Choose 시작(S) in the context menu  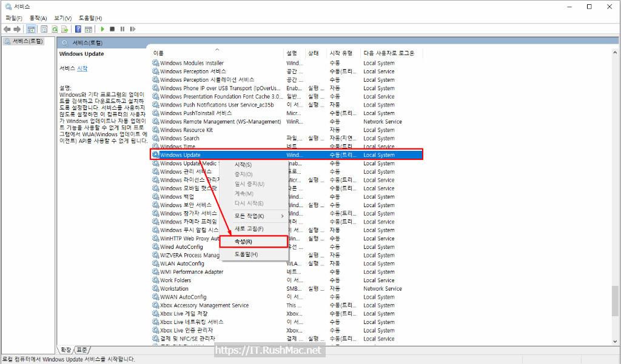pos(243,165)
